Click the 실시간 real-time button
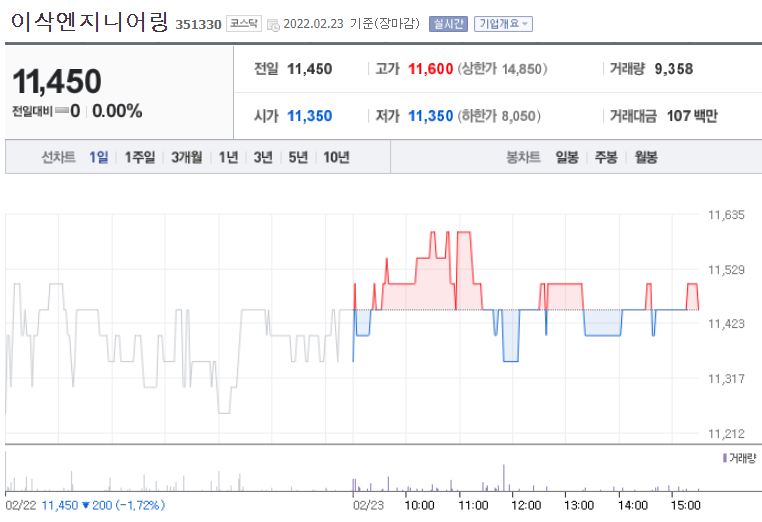Screen dimensions: 762x522 click(448, 24)
